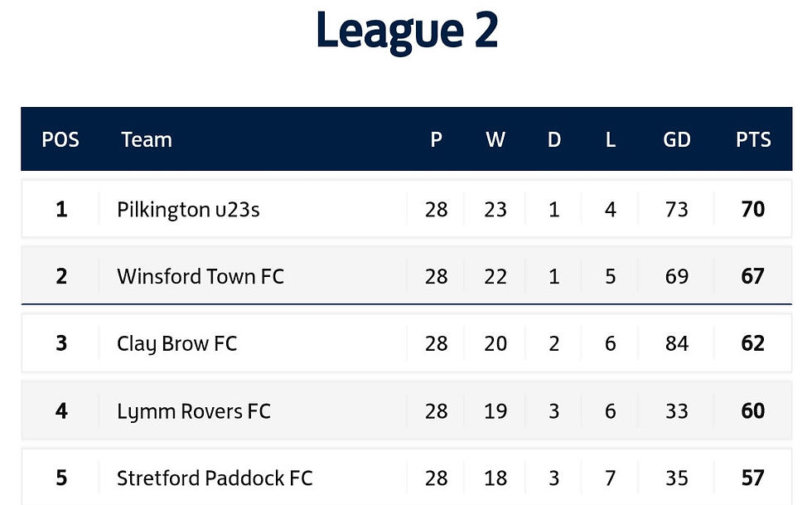
Task: Click the POS column header
Action: 60,139
